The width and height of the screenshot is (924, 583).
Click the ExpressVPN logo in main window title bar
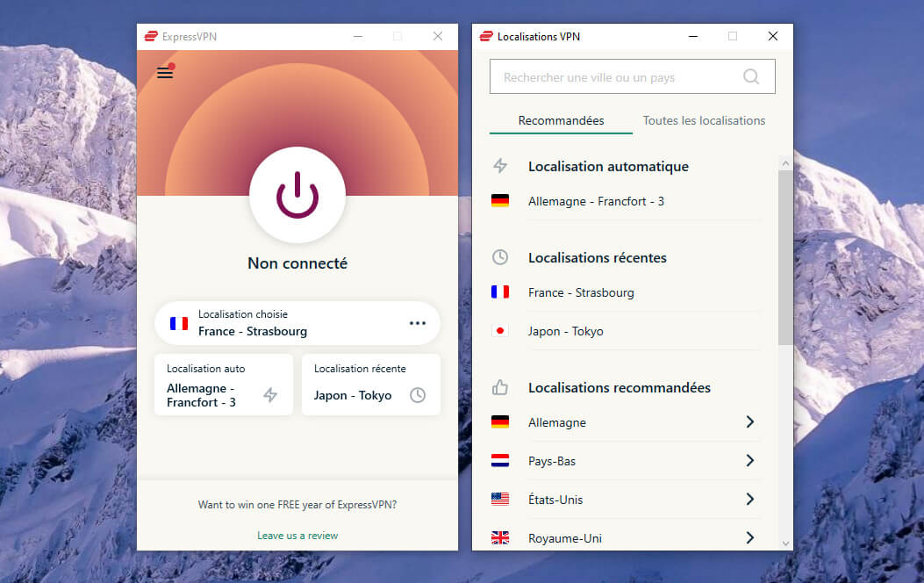point(151,37)
